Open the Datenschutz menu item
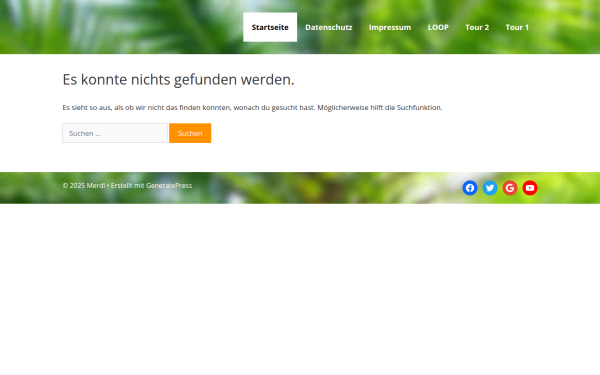The width and height of the screenshot is (600, 375). pos(329,27)
